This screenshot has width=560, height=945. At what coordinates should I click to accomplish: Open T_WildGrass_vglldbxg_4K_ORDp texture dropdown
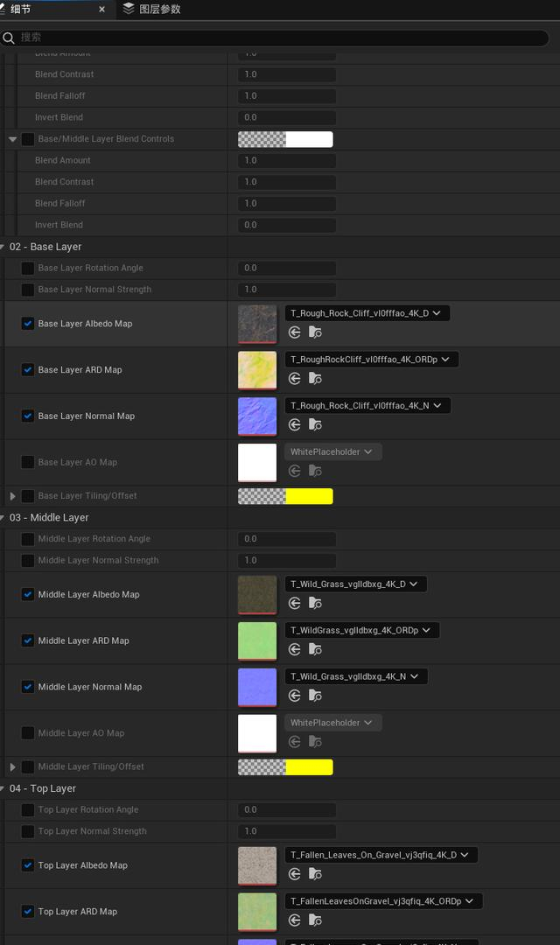[361, 630]
